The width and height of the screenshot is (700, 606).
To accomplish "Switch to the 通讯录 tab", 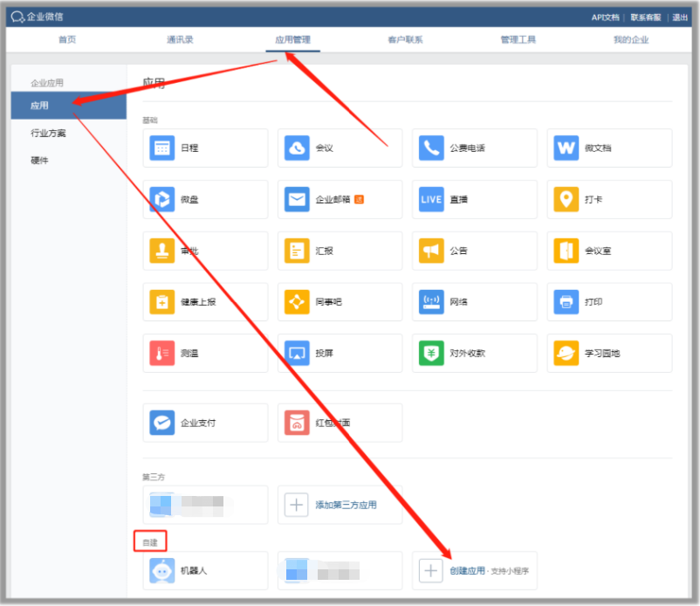I will (180, 40).
